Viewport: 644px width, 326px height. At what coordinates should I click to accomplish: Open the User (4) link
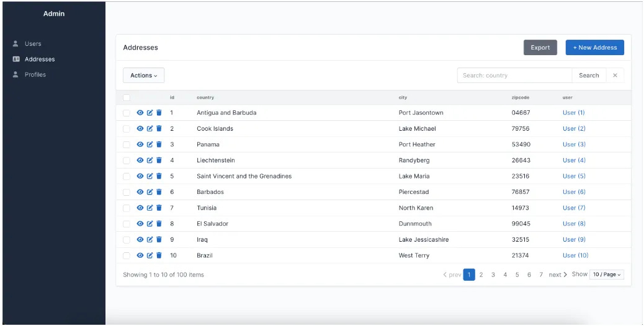[574, 160]
